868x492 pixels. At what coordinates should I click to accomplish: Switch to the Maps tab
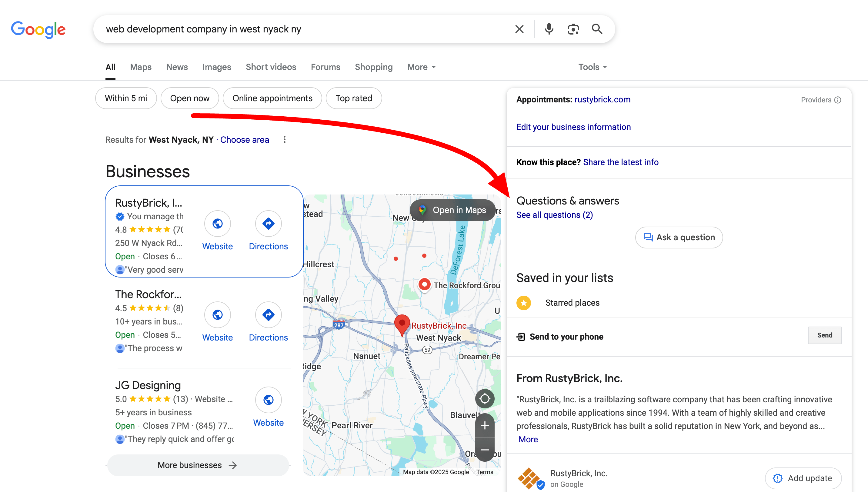point(141,67)
